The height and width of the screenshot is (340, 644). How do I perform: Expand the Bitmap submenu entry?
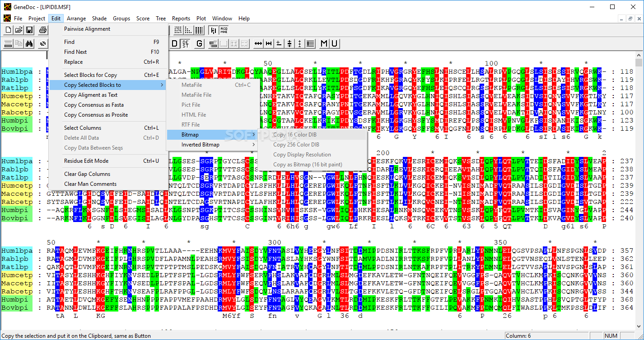pyautogui.click(x=212, y=135)
